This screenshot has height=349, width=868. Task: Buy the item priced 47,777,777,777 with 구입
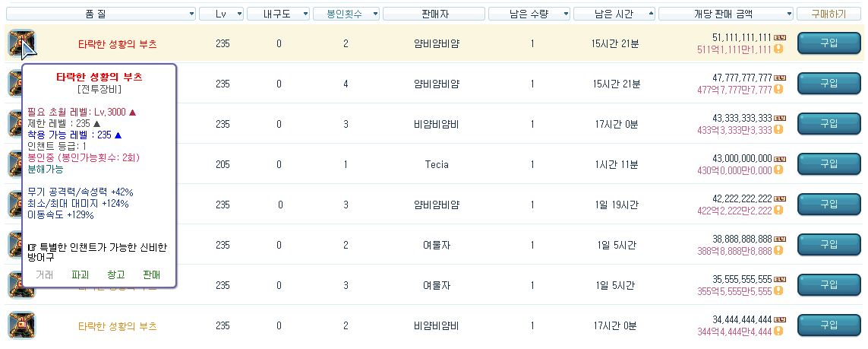[x=829, y=84]
